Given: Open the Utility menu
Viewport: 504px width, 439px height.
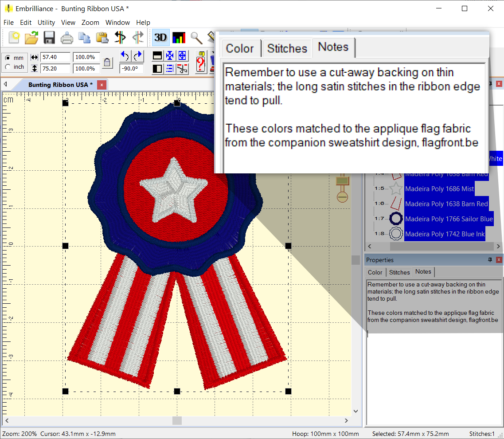Looking at the screenshot, I should pyautogui.click(x=46, y=22).
